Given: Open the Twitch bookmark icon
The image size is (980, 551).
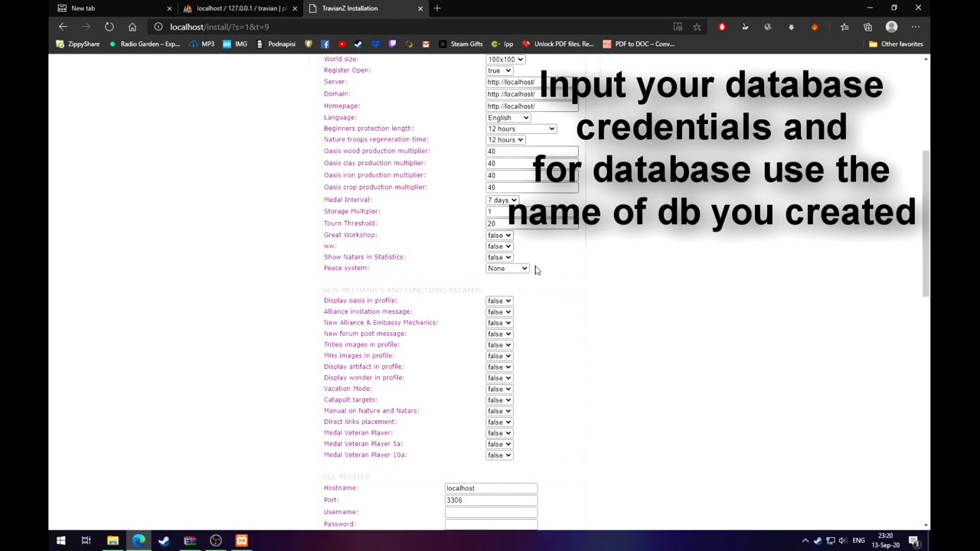Looking at the screenshot, I should click(x=392, y=44).
